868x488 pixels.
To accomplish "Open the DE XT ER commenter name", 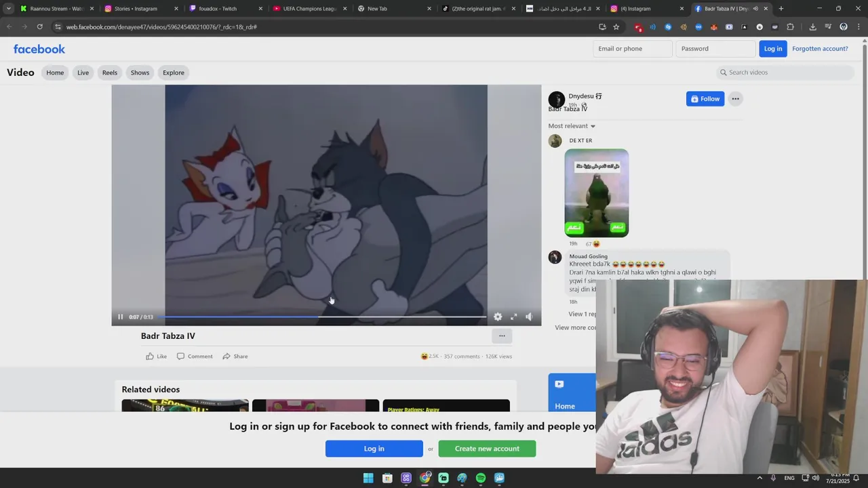I will coord(580,140).
